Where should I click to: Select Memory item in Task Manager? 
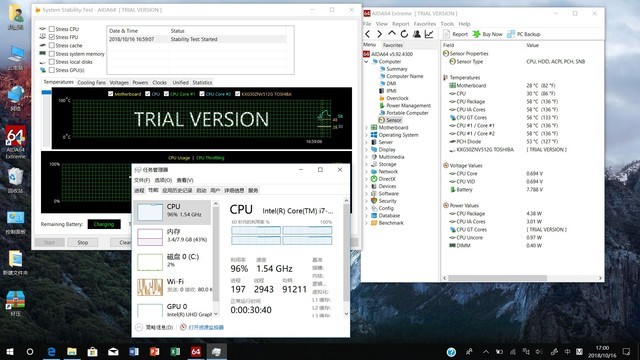[173, 236]
